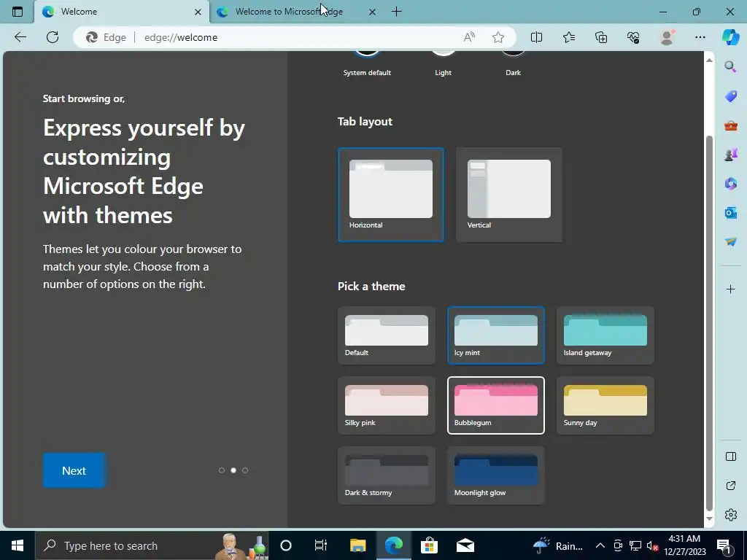Select the Dark appearance
Viewport: 747px width, 560px height.
(513, 63)
